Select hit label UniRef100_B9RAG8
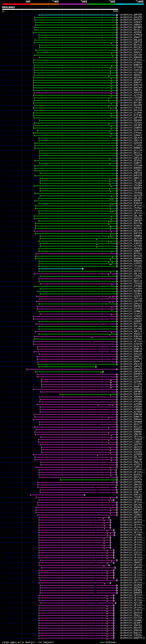 click(x=131, y=58)
